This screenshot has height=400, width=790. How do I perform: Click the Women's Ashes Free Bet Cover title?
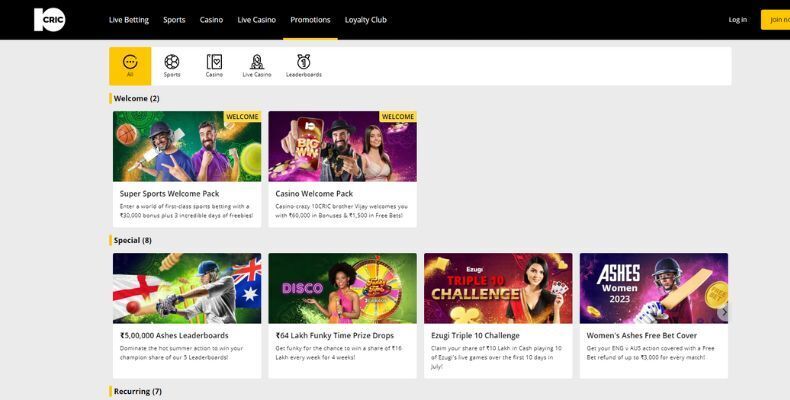pos(642,336)
